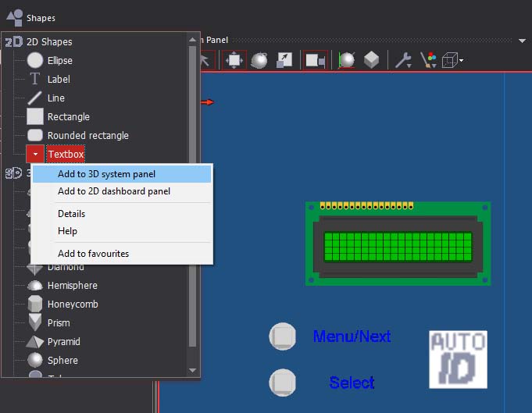Viewport: 532px width, 413px height.
Task: Select the Hemisphere 3D shape icon
Action: pyautogui.click(x=35, y=286)
